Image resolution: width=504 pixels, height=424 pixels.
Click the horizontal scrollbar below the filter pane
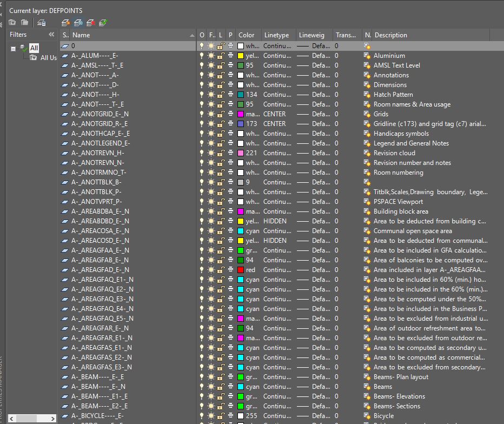coord(30,418)
